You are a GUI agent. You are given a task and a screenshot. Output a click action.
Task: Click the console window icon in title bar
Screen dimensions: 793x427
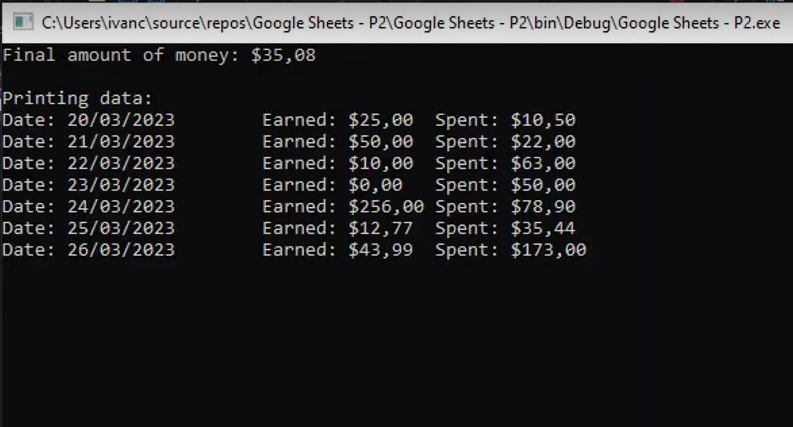pyautogui.click(x=23, y=22)
